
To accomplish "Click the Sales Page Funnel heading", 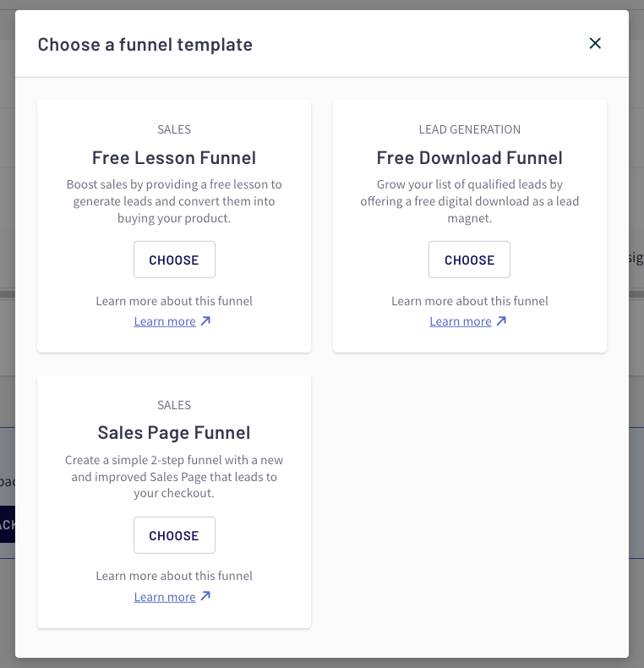I will [x=174, y=433].
